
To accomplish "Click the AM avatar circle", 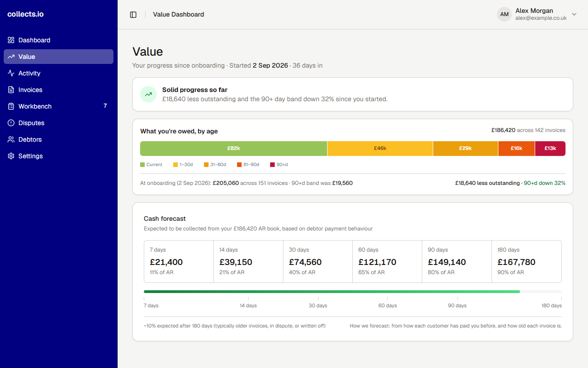I will [504, 14].
